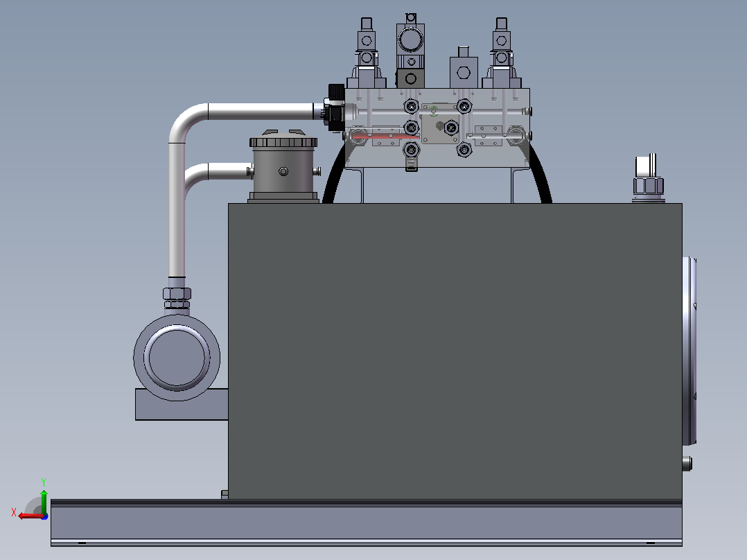Screen dimensions: 747x560
Task: Select the circular side cover on tank right
Action: 689,351
